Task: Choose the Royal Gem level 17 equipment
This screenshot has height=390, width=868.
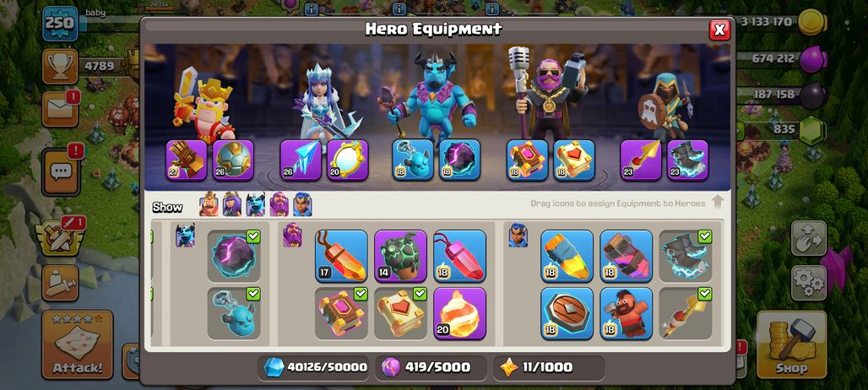Action: click(341, 256)
